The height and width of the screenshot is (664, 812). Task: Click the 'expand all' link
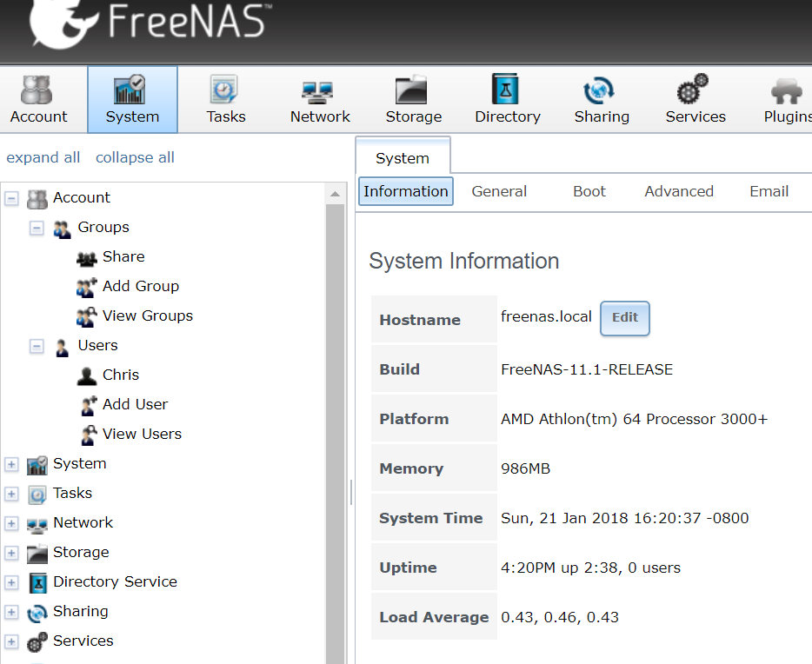(43, 157)
